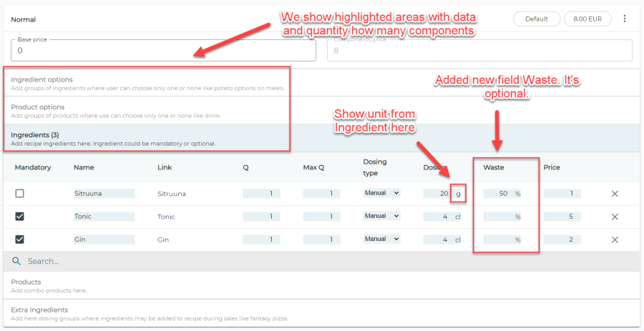644x331 pixels.
Task: Uncheck the Gin mandatory checkbox
Action: click(20, 239)
